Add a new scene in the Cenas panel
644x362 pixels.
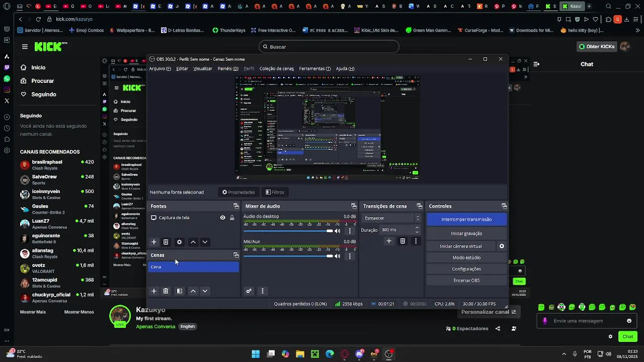[154, 291]
